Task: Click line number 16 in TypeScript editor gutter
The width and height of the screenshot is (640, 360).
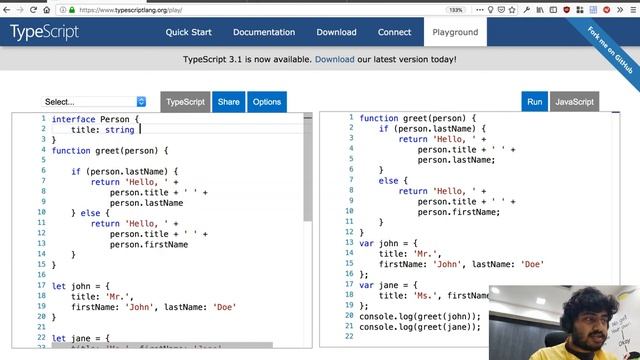Action: (41, 275)
